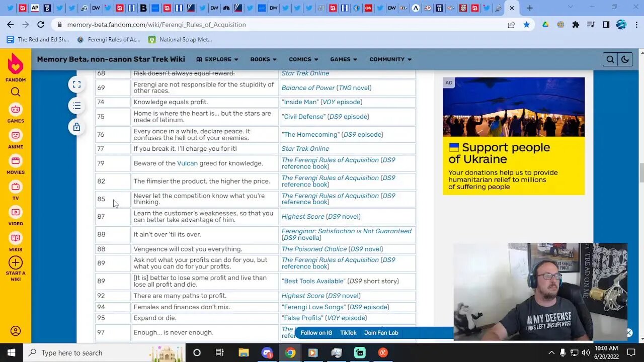Expand the BOOKS dropdown menu
Viewport: 644px width, 362px height.
pyautogui.click(x=264, y=59)
